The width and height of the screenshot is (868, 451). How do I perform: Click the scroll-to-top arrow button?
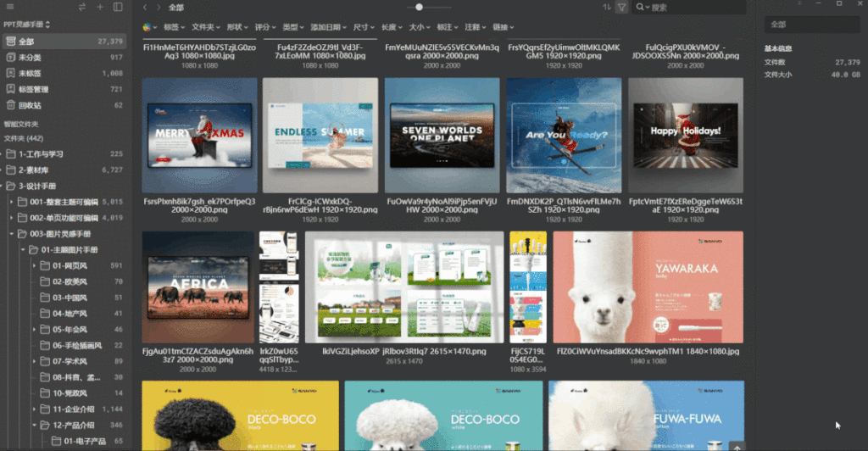pyautogui.click(x=737, y=446)
